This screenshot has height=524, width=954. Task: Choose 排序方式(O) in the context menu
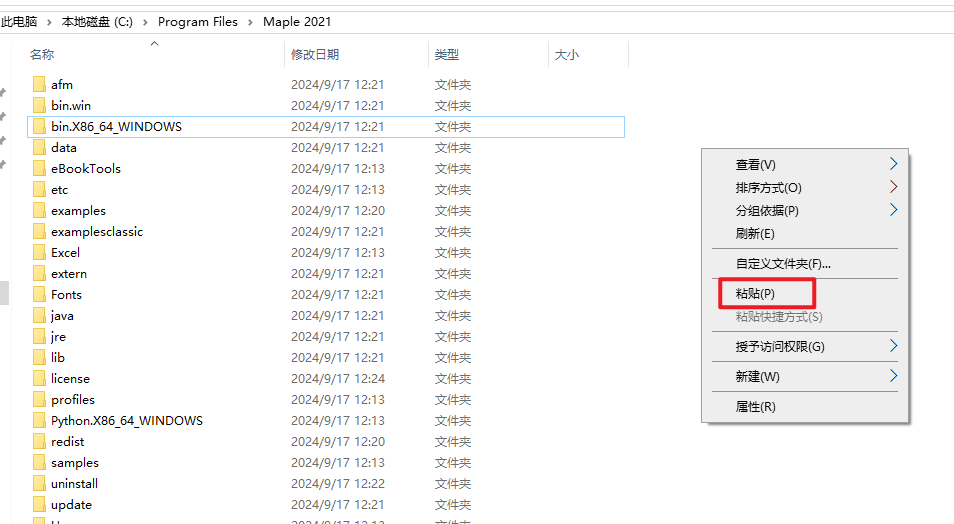pyautogui.click(x=805, y=187)
